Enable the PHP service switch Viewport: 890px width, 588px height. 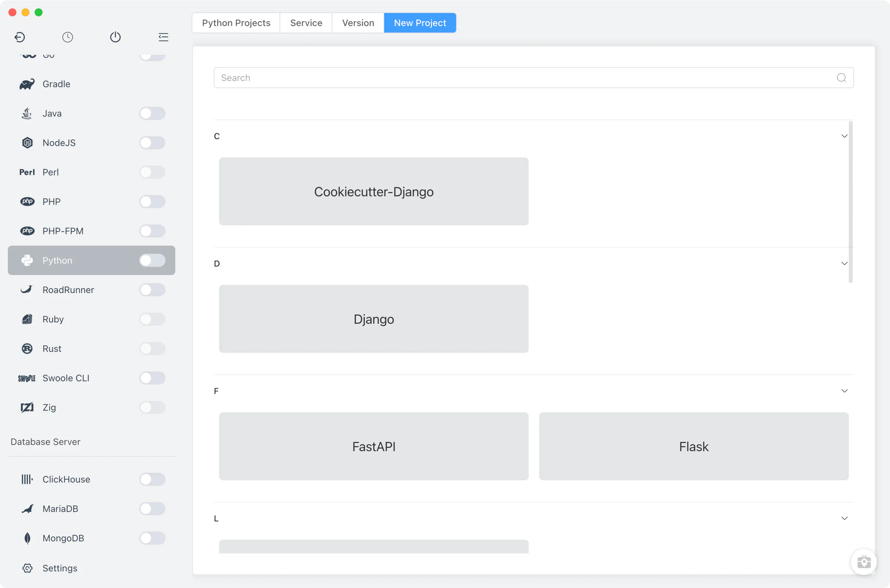tap(152, 202)
